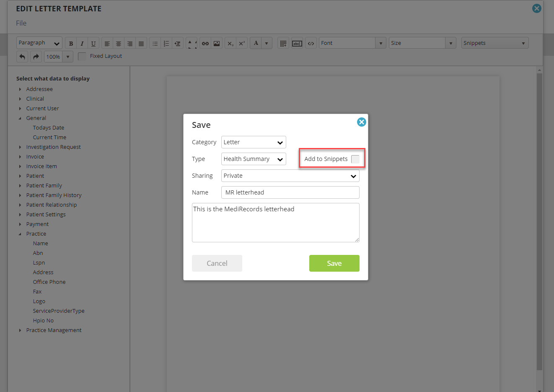Viewport: 554px width, 392px height.
Task: Expand the Clinical tree node
Action: tap(20, 99)
